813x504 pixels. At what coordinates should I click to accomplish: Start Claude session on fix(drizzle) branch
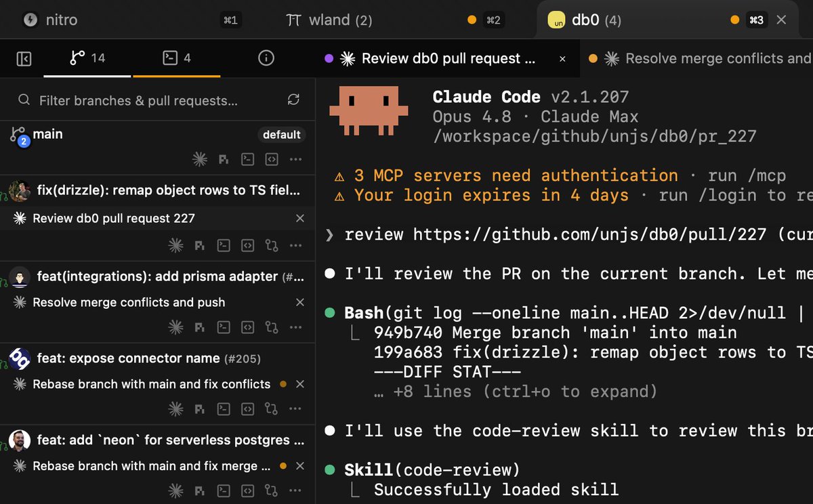click(x=175, y=245)
